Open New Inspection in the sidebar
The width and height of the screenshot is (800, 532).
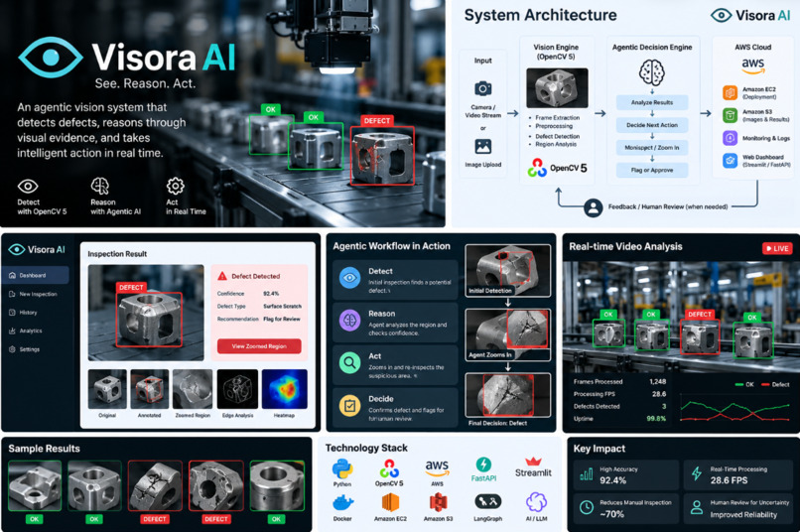[x=35, y=294]
